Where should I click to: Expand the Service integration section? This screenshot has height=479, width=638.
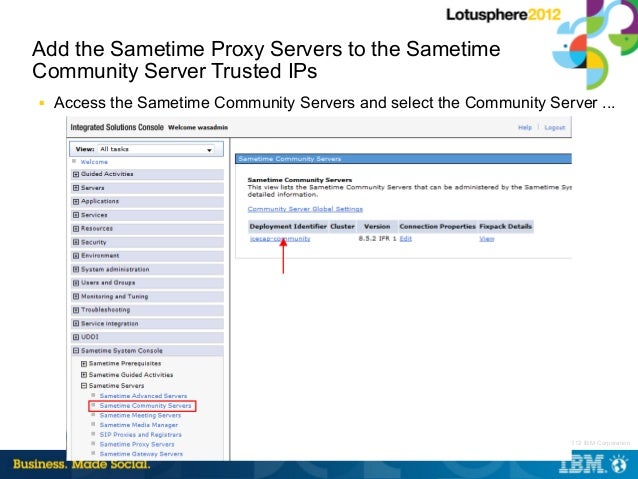[x=76, y=324]
